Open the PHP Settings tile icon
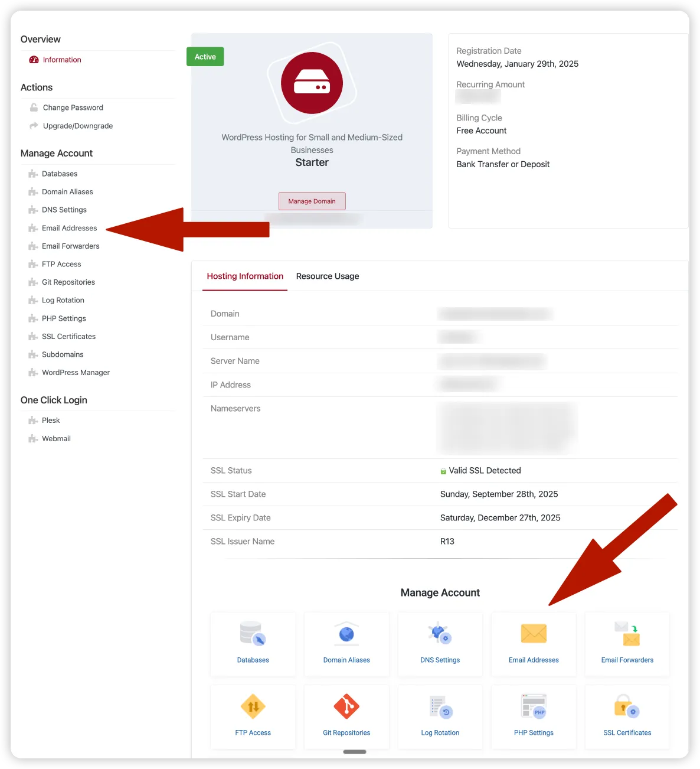This screenshot has width=700, height=769. (x=533, y=707)
